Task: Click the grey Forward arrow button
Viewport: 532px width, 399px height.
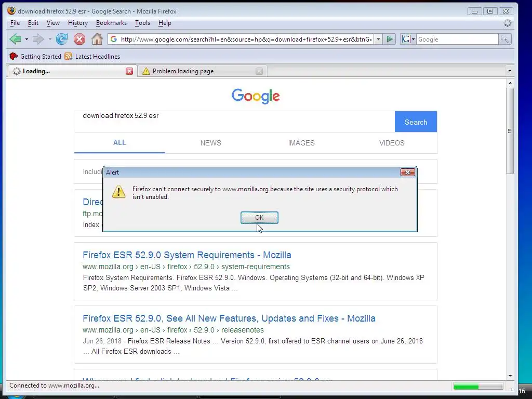Action: coord(38,39)
